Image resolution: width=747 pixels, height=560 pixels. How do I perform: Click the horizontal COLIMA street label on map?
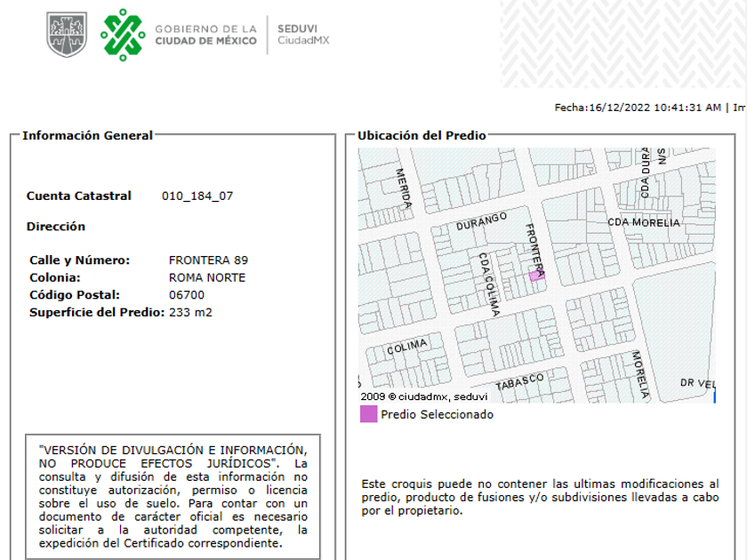[407, 347]
